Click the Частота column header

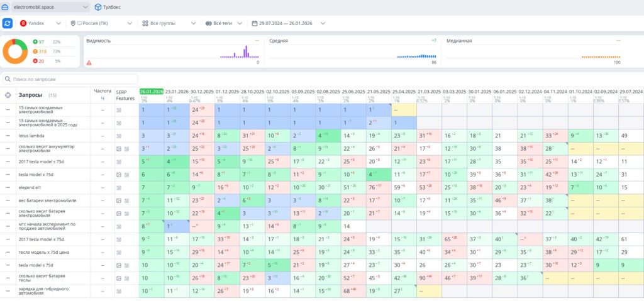(x=103, y=91)
